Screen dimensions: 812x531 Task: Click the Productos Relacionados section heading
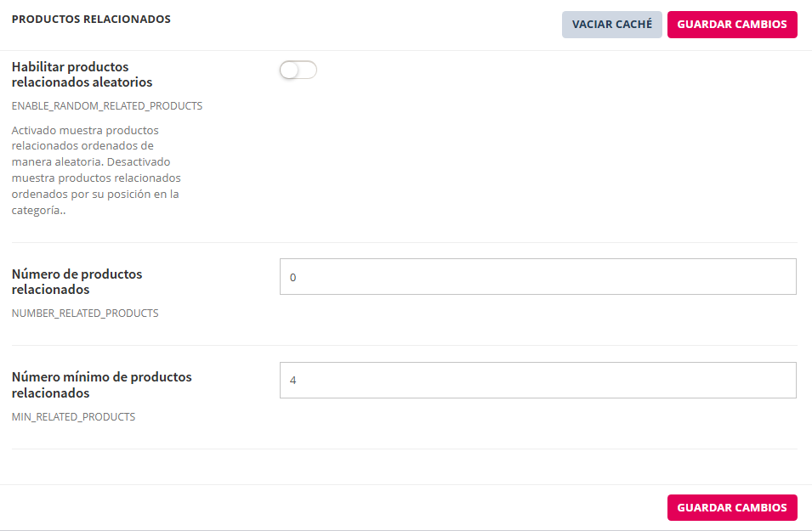[x=91, y=19]
